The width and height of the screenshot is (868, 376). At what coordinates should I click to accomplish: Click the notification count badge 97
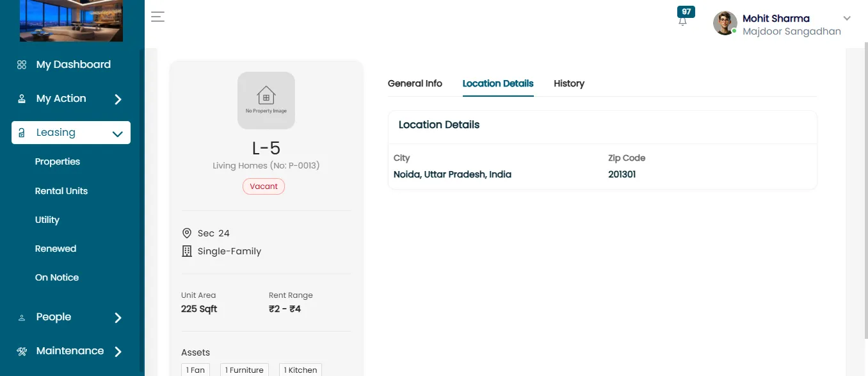686,12
